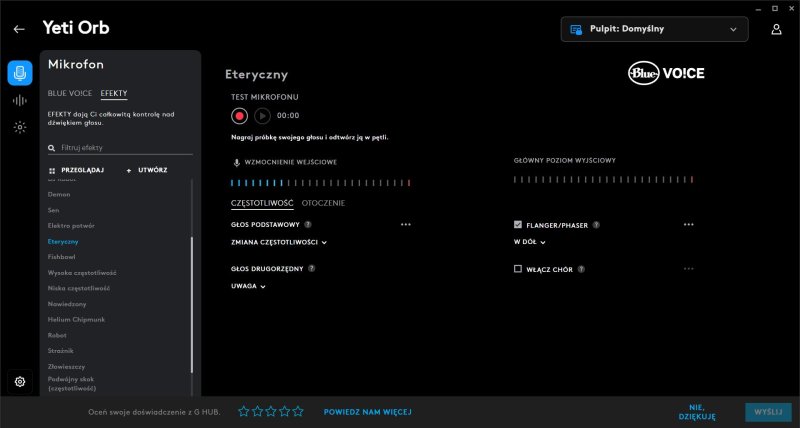Rate experience with the fifth star

298,411
